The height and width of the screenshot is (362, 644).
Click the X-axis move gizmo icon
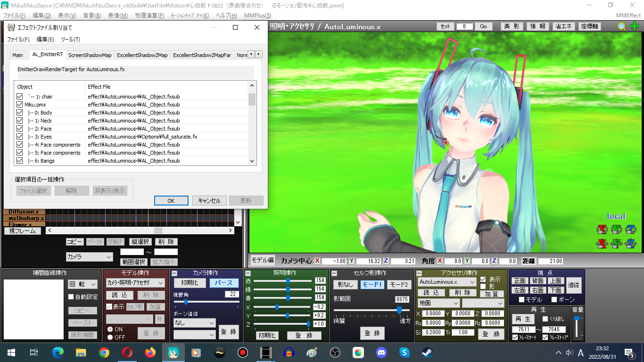point(602,244)
